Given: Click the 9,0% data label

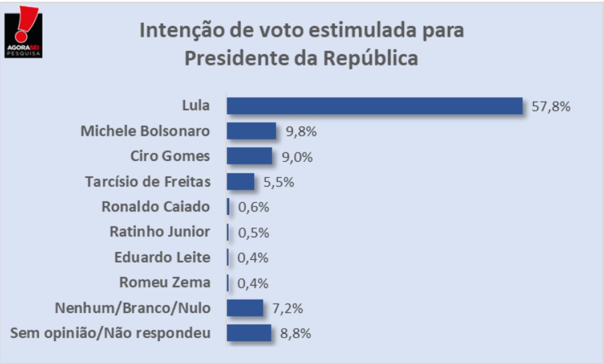Looking at the screenshot, I should coord(297,157).
